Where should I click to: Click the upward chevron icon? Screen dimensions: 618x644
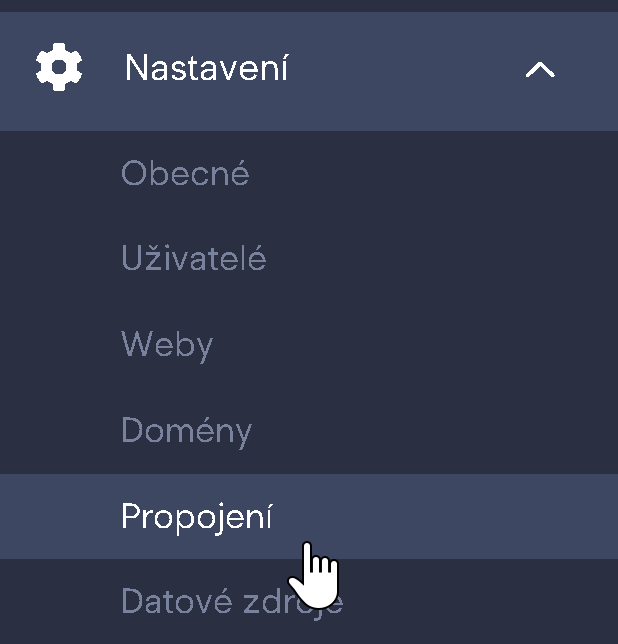540,69
